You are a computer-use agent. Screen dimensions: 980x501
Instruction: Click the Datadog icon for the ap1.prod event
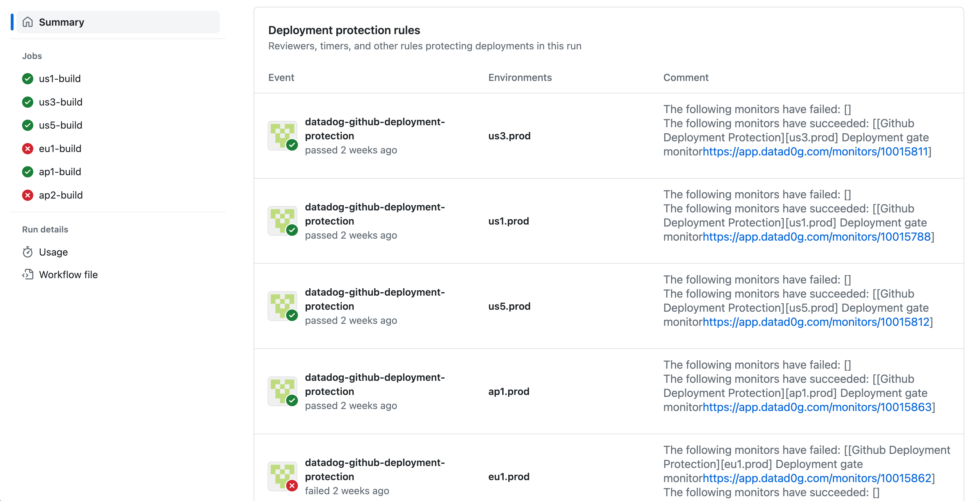[282, 391]
